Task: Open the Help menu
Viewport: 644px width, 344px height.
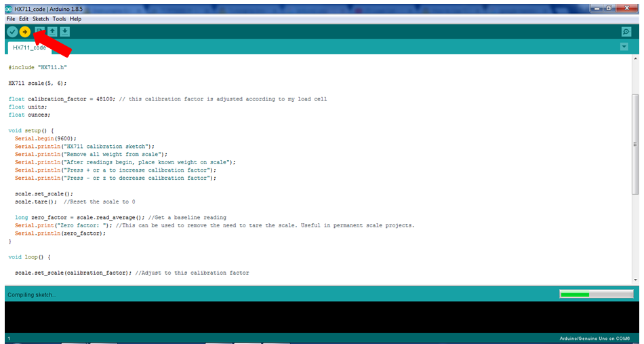Action: (x=75, y=19)
